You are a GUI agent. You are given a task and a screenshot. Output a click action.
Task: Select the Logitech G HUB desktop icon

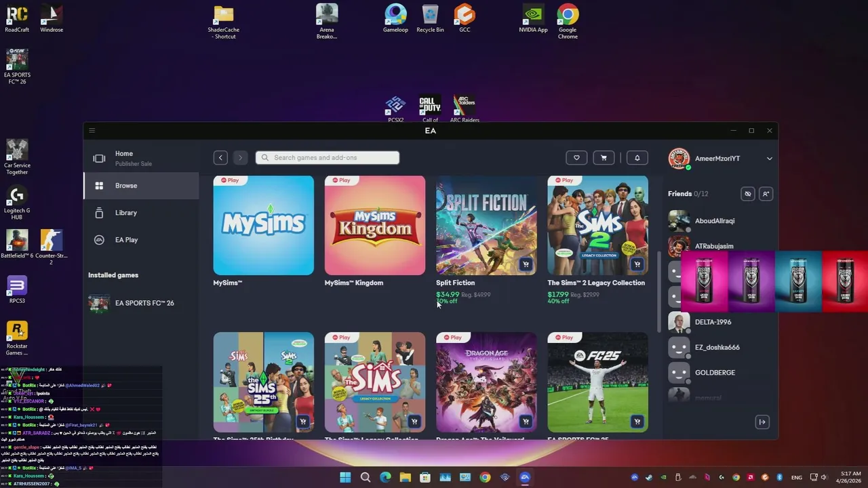point(17,203)
